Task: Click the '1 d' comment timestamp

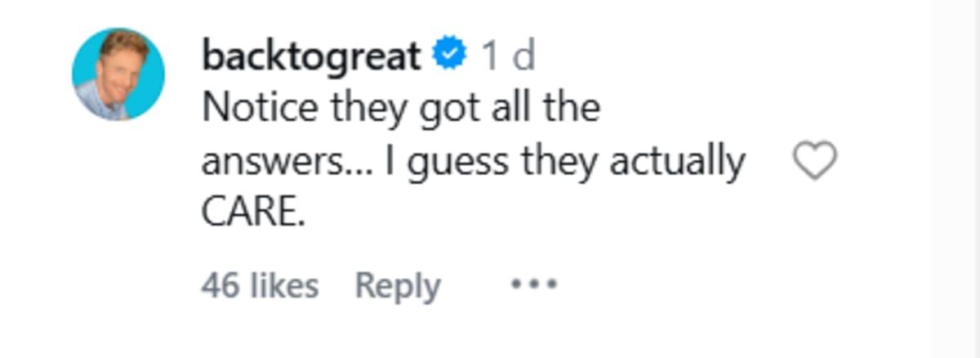Action: coord(507,56)
